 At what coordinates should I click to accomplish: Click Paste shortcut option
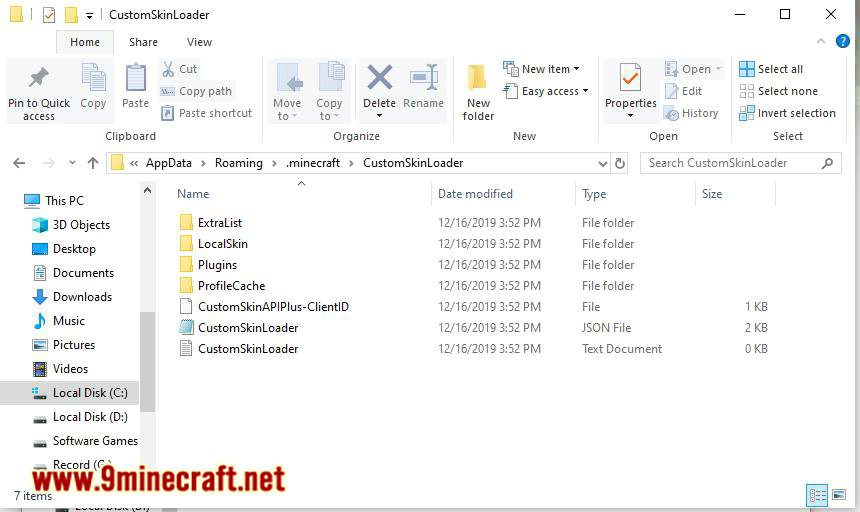coord(206,113)
